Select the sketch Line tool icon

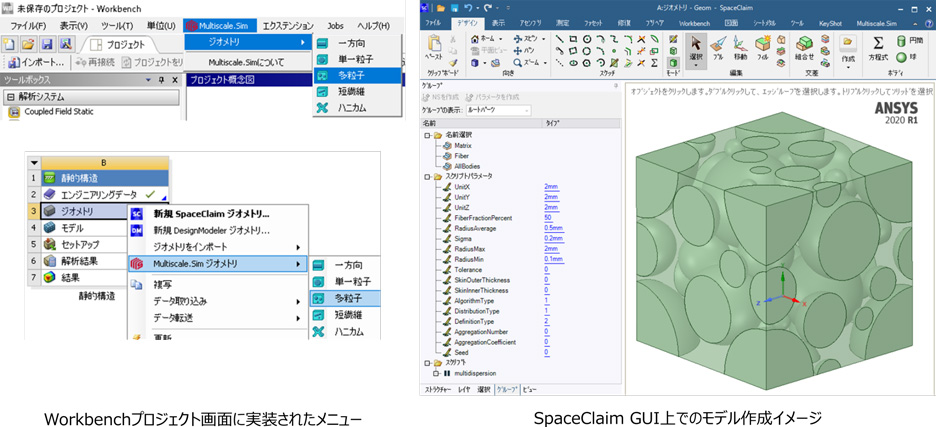click(559, 39)
